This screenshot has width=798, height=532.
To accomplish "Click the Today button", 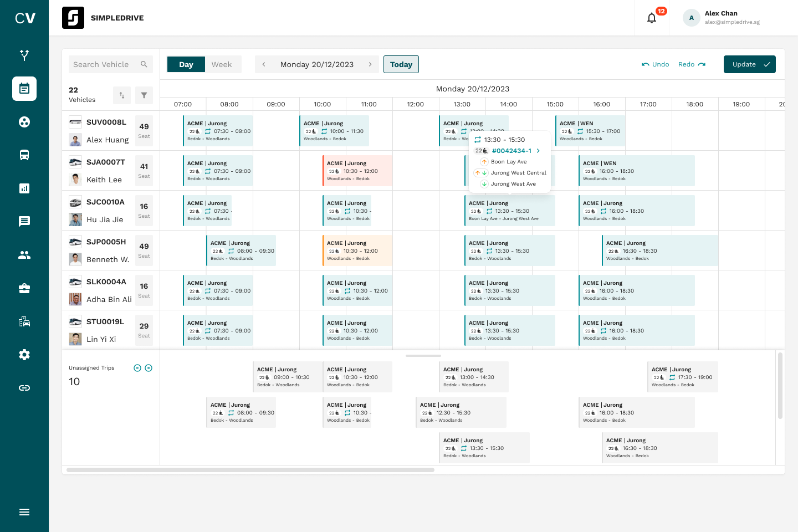I will [x=401, y=64].
